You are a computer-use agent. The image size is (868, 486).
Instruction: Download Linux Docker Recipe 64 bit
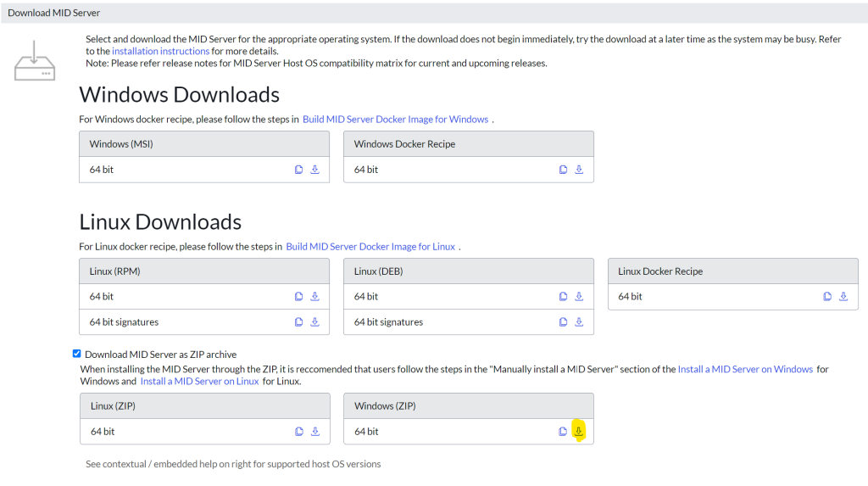point(843,297)
